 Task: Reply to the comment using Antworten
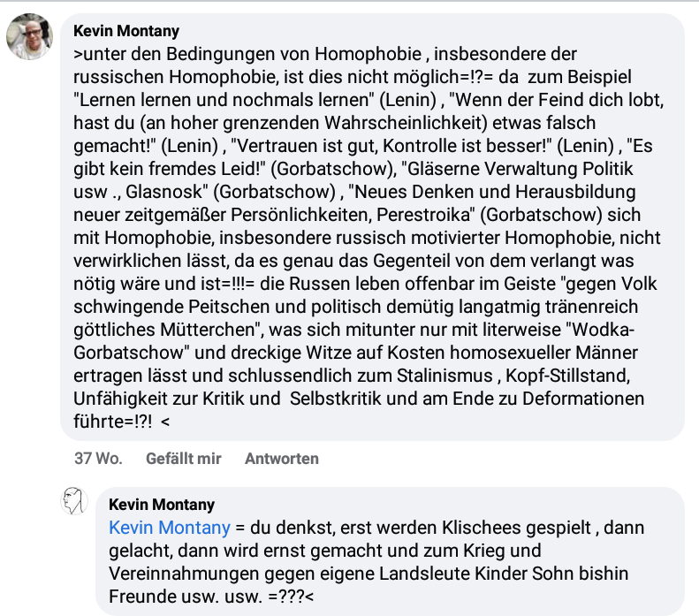(282, 459)
